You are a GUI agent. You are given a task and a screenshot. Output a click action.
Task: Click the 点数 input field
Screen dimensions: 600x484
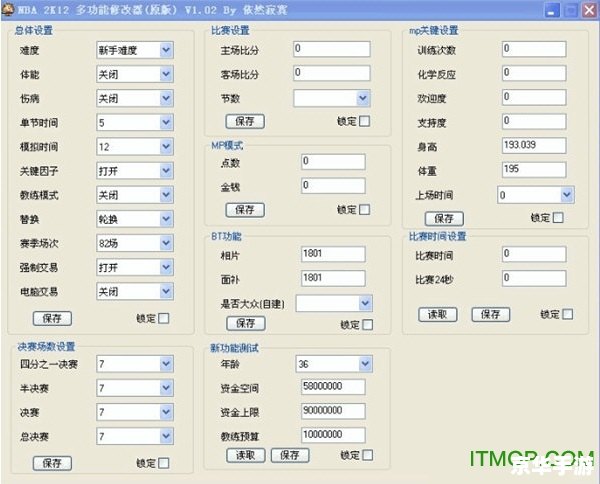tap(333, 161)
